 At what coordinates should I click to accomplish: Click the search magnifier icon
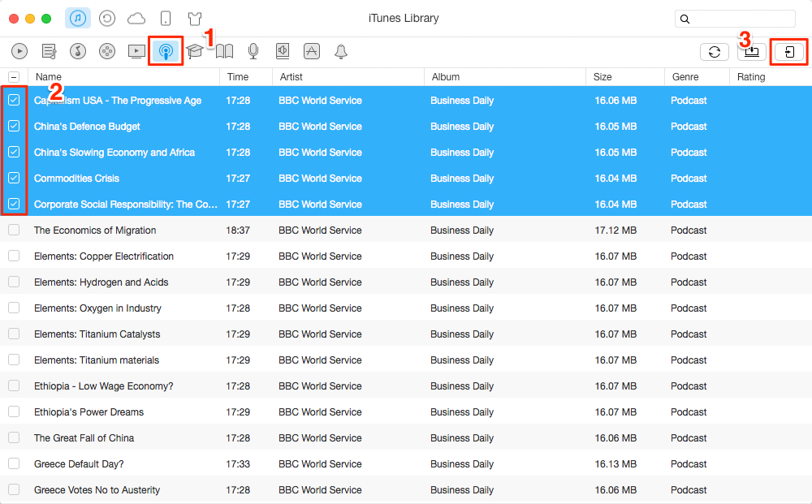685,19
